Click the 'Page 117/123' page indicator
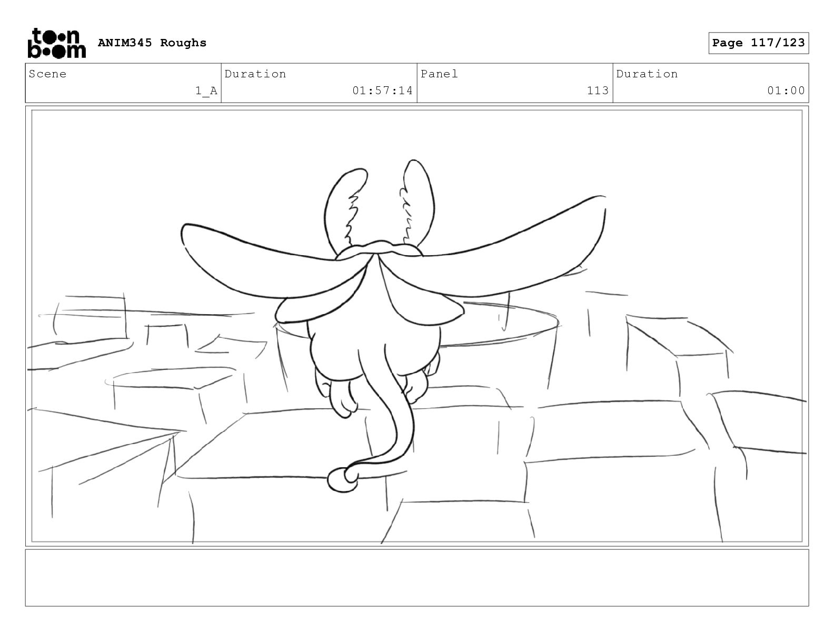This screenshot has height=644, width=834. tap(758, 43)
